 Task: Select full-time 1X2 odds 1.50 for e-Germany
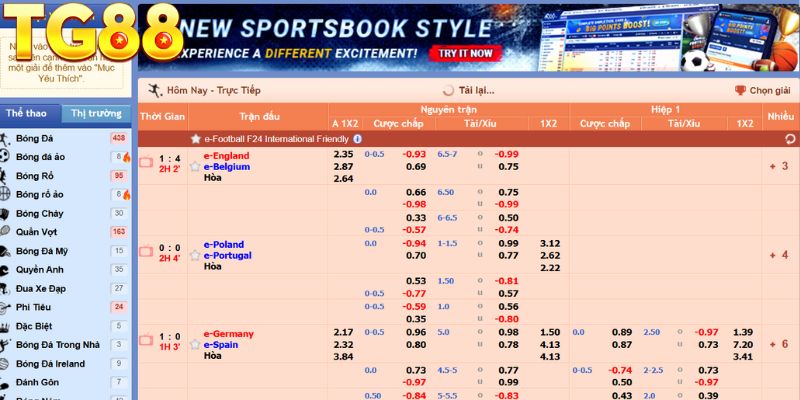[x=549, y=332]
